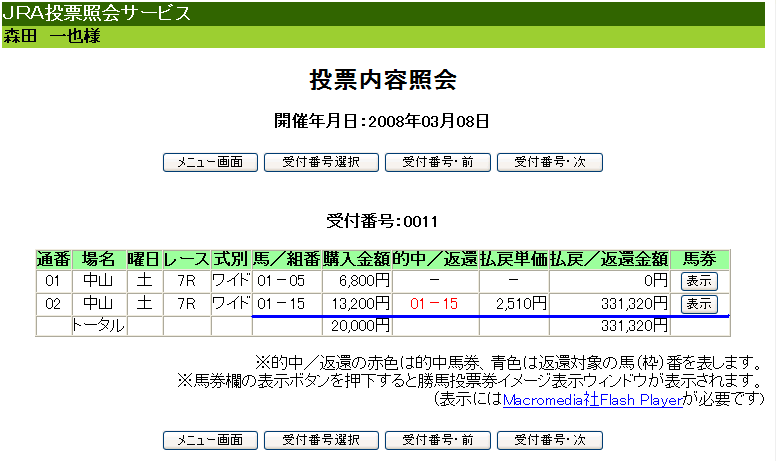The width and height of the screenshot is (776, 461).
Task: Click the 0円 payout cell
Action: pyautogui.click(x=609, y=281)
